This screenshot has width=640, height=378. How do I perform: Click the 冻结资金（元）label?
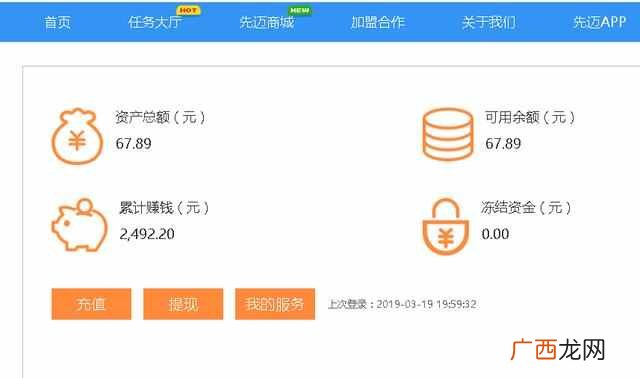tap(526, 208)
